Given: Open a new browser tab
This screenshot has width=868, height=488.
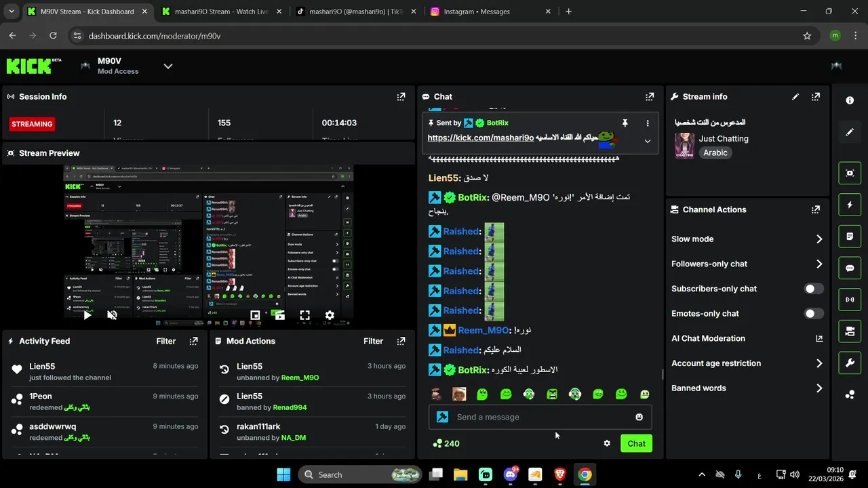Looking at the screenshot, I should click(569, 12).
